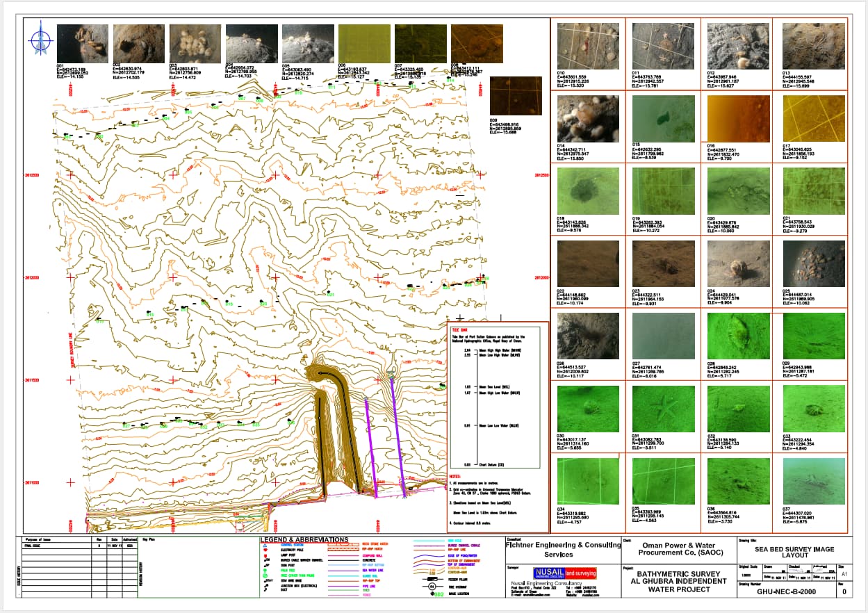
Task: Open brown seabed photo 022
Action: (x=588, y=264)
